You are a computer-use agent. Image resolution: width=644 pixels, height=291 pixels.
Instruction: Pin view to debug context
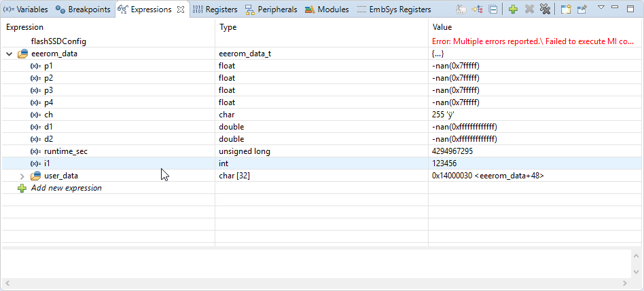pyautogui.click(x=582, y=9)
